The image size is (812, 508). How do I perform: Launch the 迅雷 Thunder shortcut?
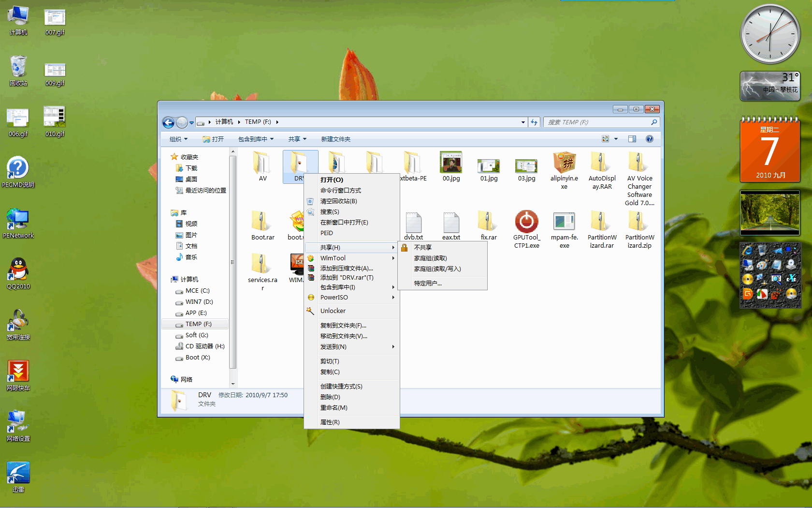18,477
